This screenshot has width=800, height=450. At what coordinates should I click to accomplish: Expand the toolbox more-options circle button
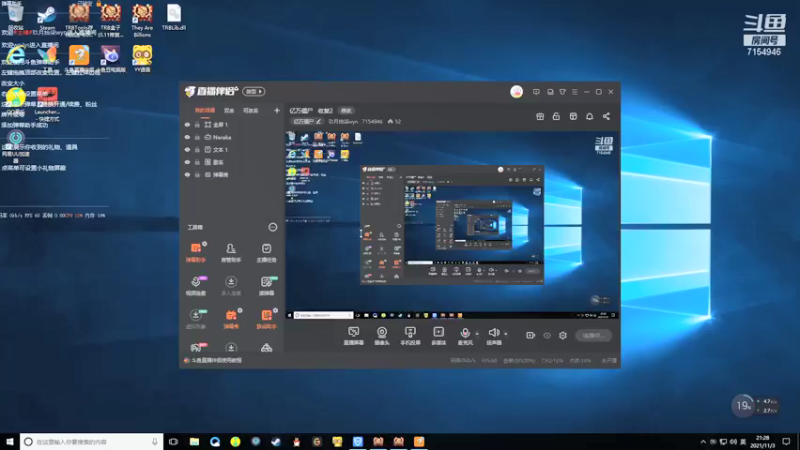(x=273, y=227)
